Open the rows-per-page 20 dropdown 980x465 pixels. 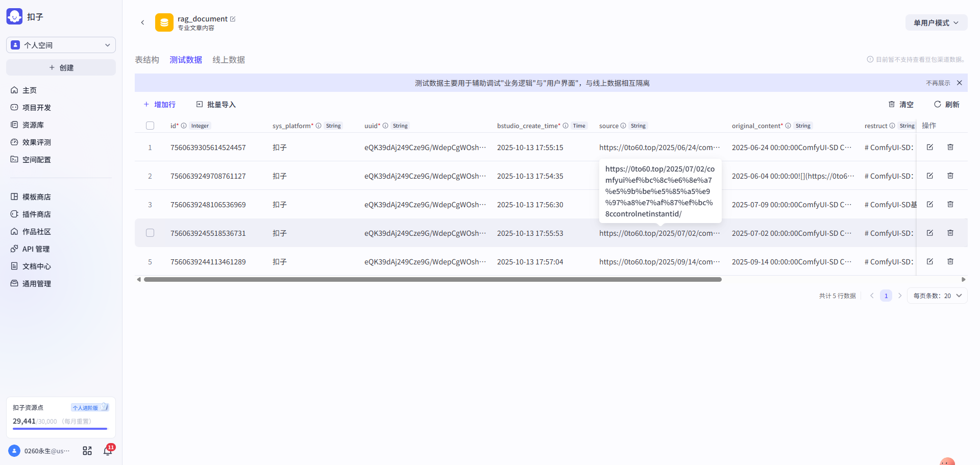[x=937, y=296]
